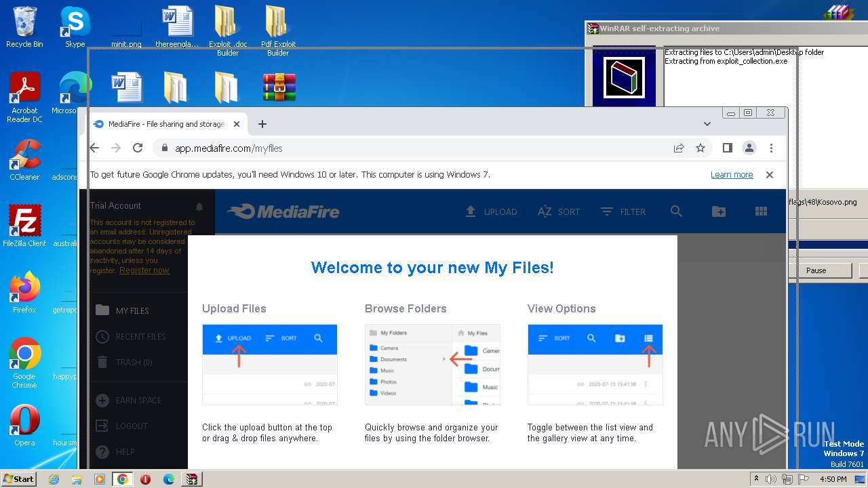Click the Chrome reload page icon

point(138,148)
